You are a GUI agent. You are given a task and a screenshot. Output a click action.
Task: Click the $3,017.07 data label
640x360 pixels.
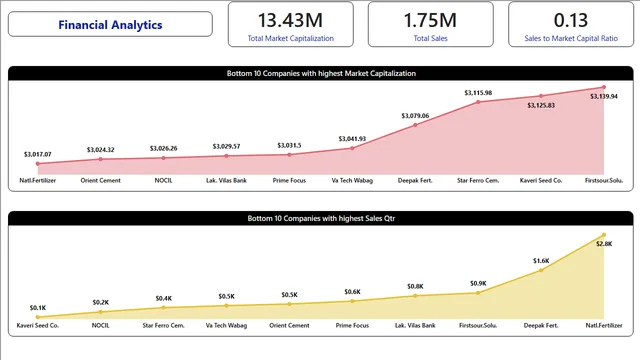coord(38,154)
